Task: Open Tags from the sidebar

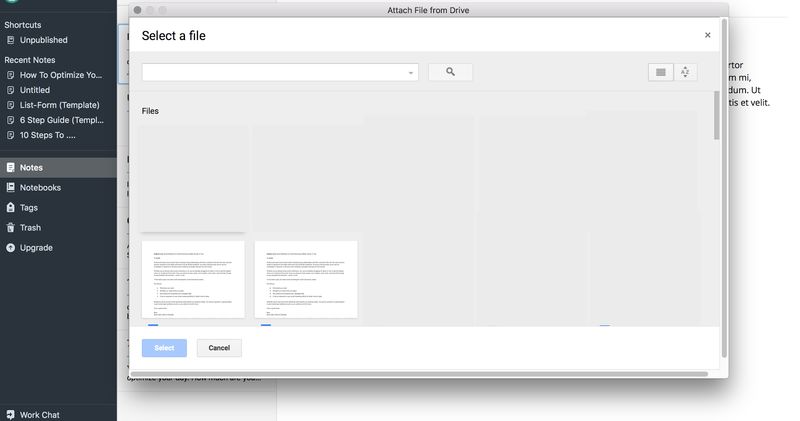Action: [x=29, y=208]
